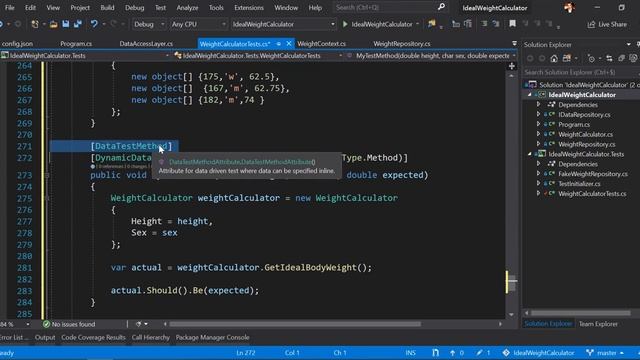Select WeightCalculatorTests.cs in Solution Explorer

click(x=592, y=194)
